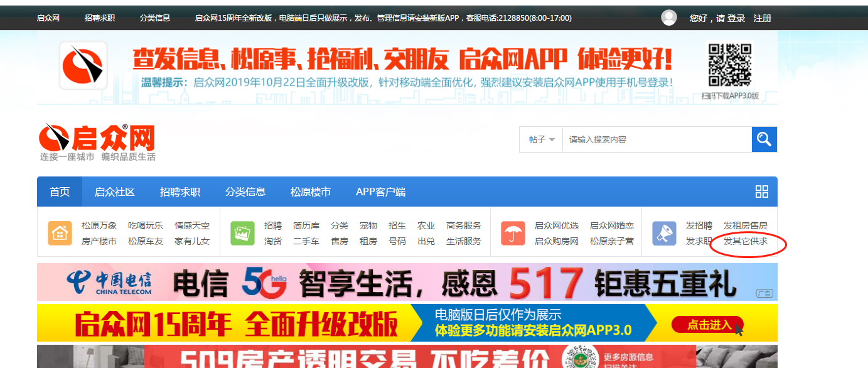
Task: Open the 商务服务 link
Action: [x=464, y=225]
